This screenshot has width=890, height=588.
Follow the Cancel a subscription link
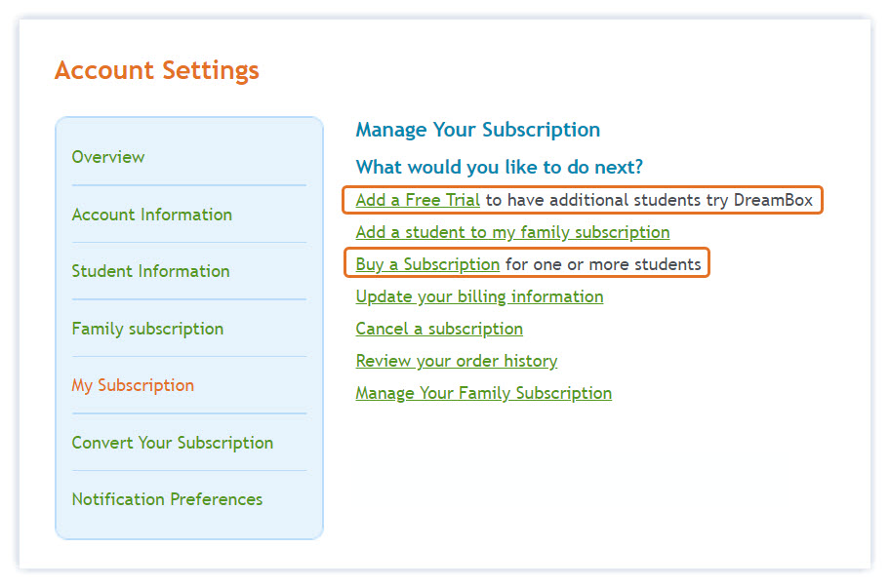pyautogui.click(x=439, y=329)
